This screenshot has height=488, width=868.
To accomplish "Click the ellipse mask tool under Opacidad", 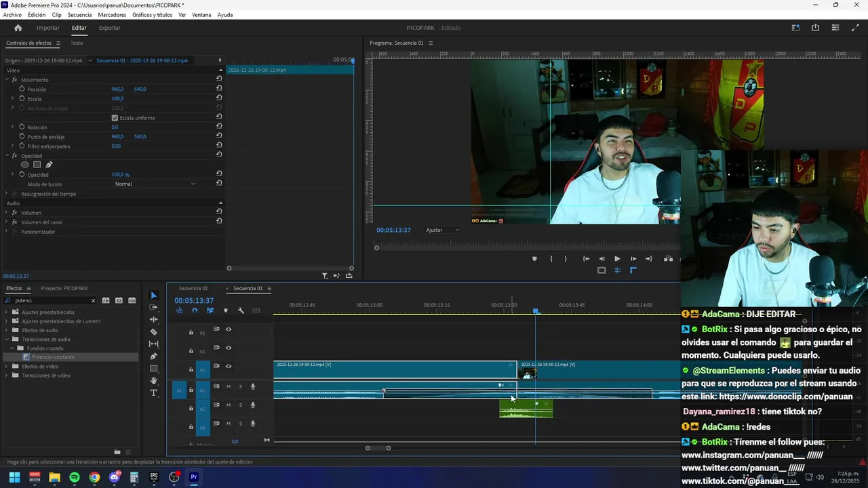I will click(25, 165).
